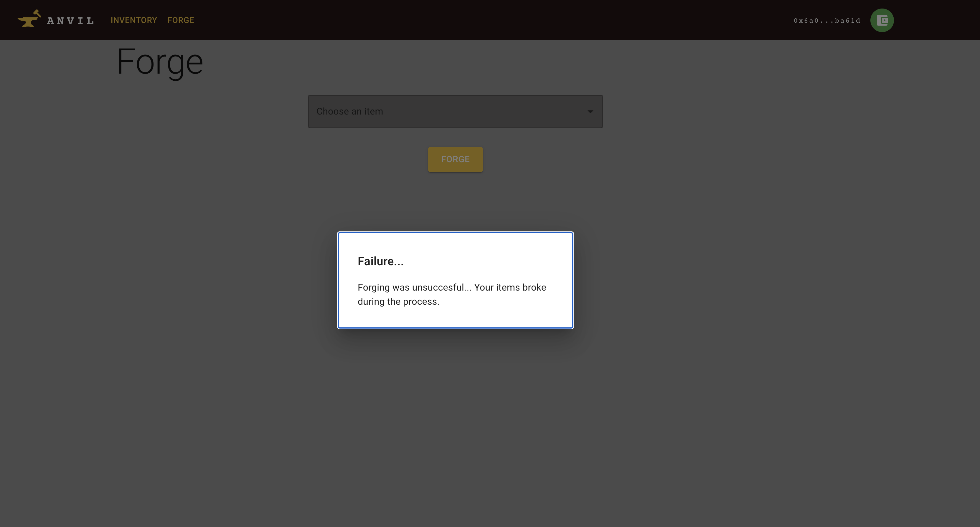
Task: Open the INVENTORY navigation link
Action: coord(133,20)
